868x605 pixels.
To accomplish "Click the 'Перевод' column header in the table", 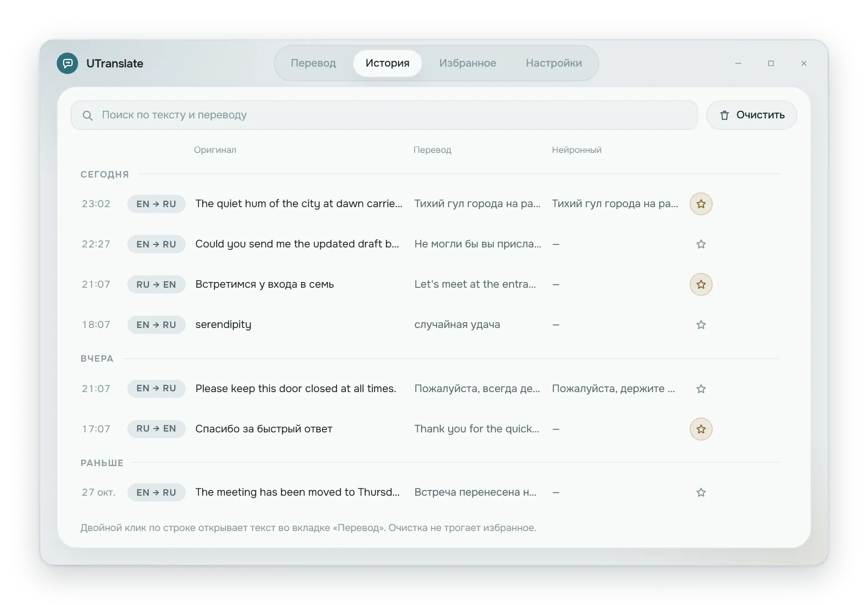I will 432,150.
